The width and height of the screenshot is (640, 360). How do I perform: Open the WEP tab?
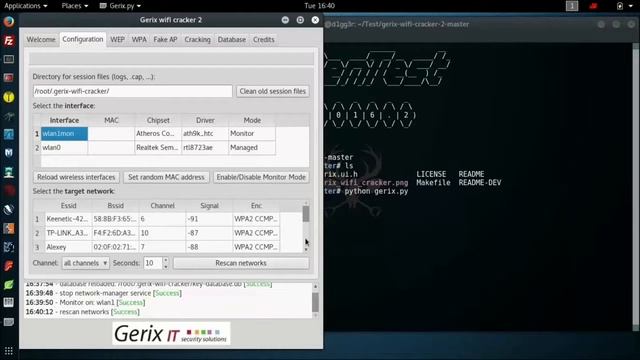click(x=118, y=40)
